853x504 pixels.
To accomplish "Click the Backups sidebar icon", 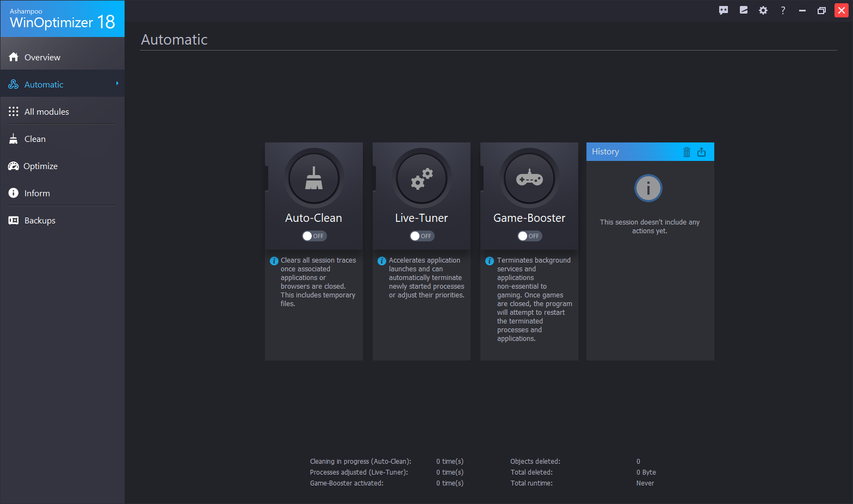I will (x=14, y=220).
